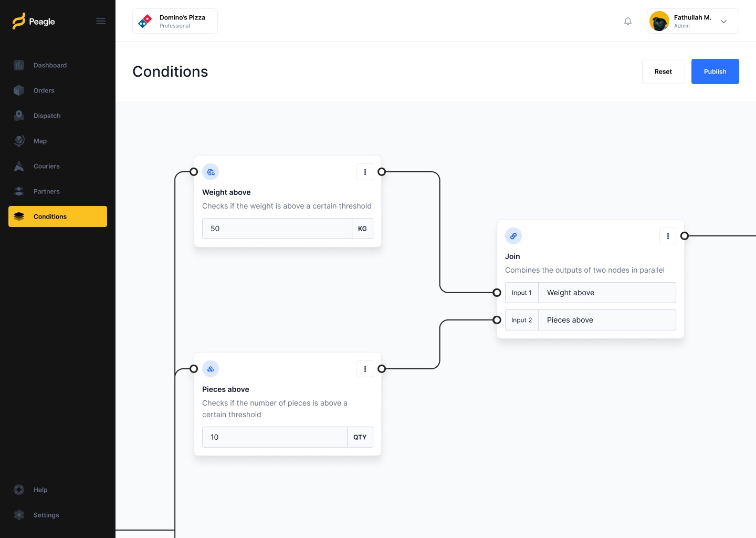Viewport: 756px width, 538px height.
Task: Navigate to Dispatch
Action: [58, 116]
